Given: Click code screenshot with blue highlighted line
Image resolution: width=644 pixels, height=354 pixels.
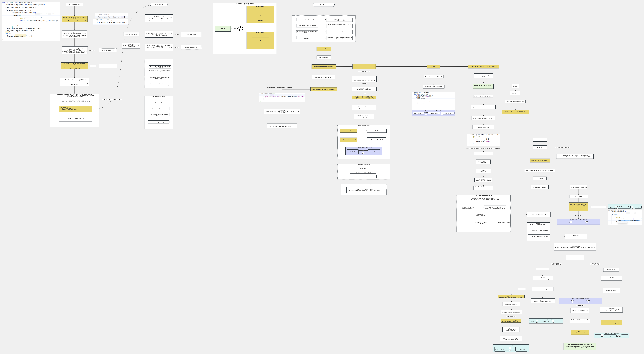Looking at the screenshot, I should click(625, 215).
